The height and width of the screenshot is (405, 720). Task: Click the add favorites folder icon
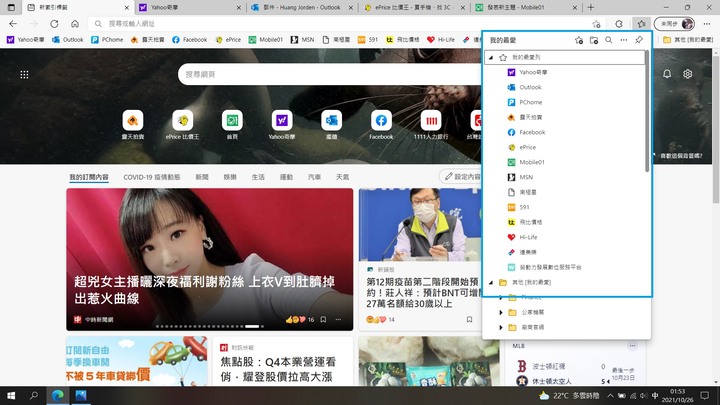594,40
